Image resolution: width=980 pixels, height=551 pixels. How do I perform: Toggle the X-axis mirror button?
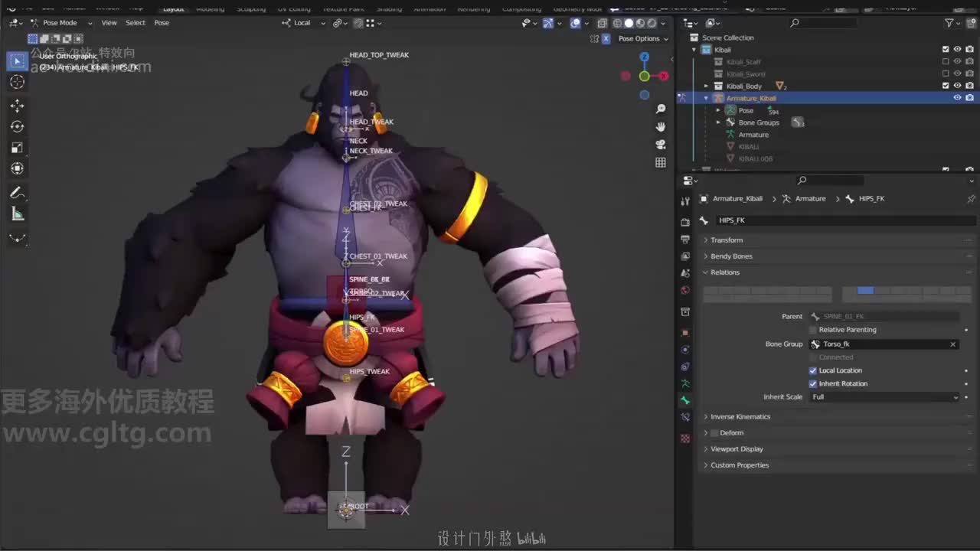[606, 38]
